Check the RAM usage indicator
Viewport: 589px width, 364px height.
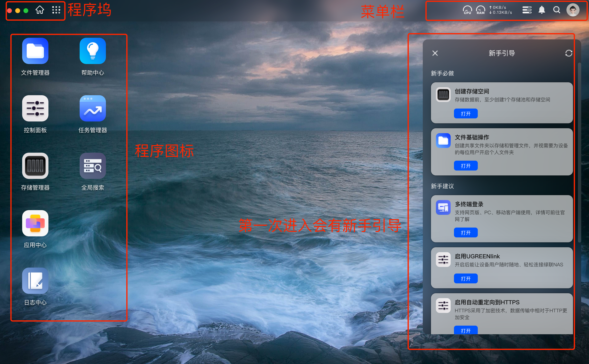tap(480, 10)
